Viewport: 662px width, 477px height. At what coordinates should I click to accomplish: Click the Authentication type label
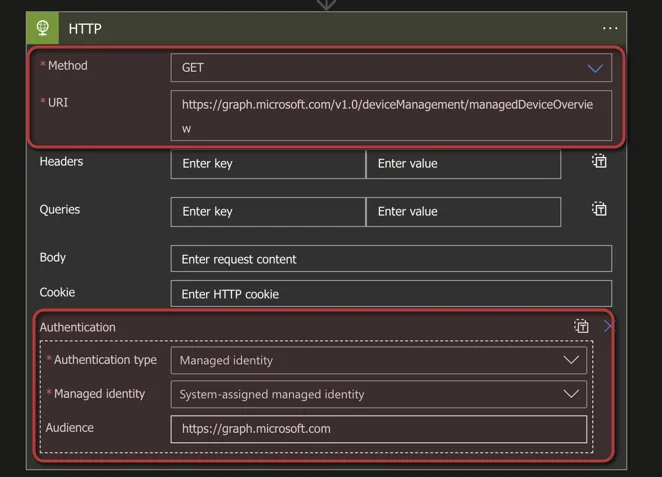tap(105, 360)
